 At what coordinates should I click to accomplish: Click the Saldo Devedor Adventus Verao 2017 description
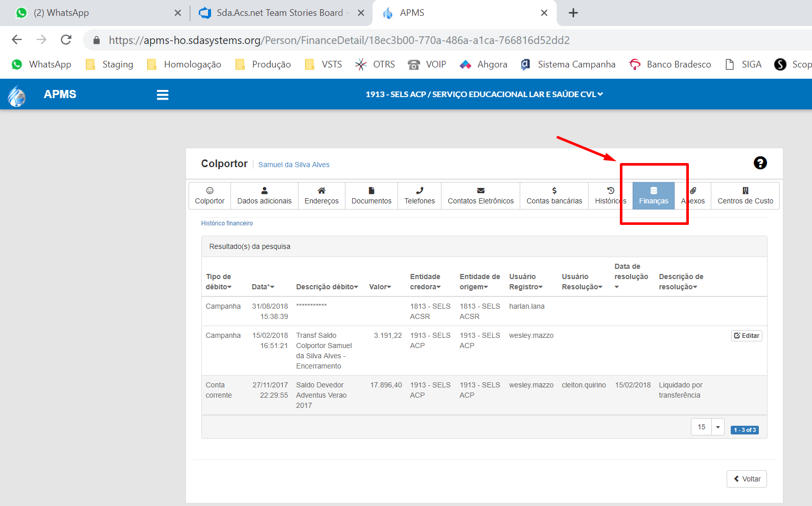tap(321, 395)
